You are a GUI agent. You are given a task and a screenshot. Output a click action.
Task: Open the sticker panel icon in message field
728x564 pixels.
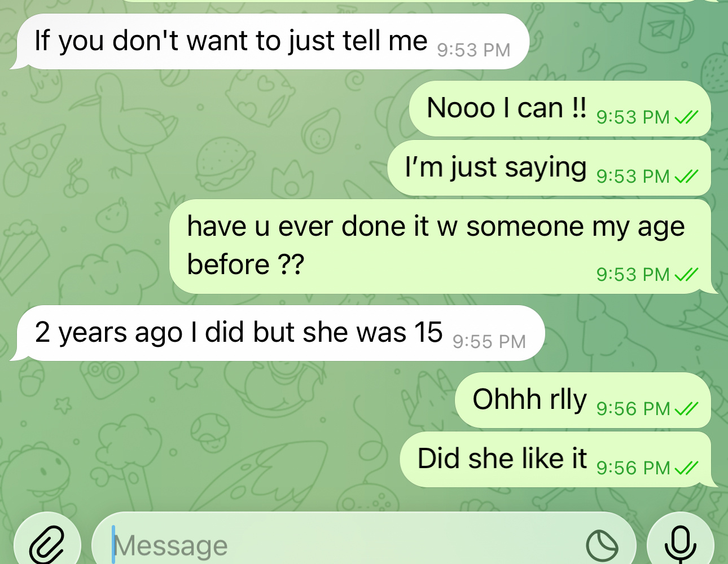tap(602, 546)
